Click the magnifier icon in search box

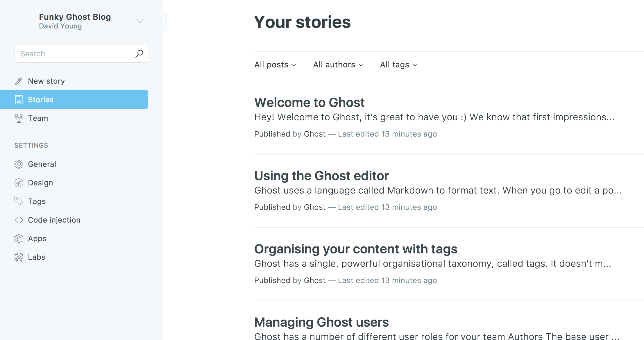tap(139, 53)
